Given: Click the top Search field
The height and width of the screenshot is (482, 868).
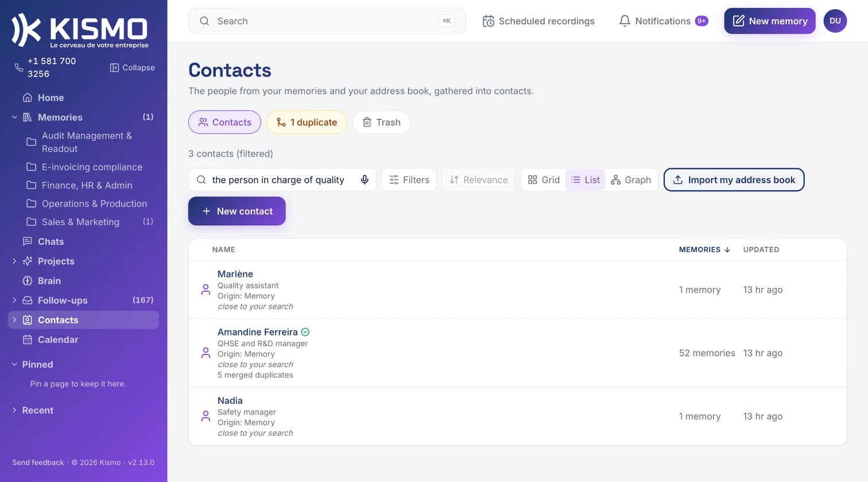Looking at the screenshot, I should pos(327,21).
